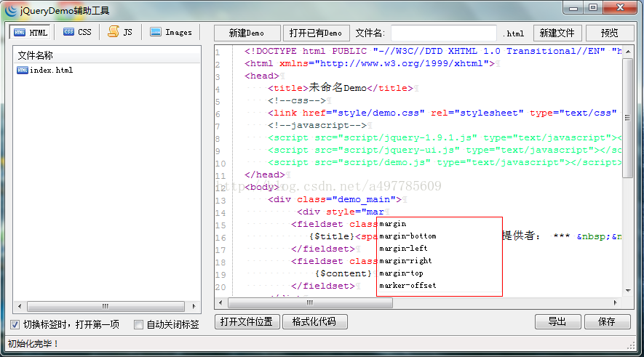Click the {$content} placeholder text
This screenshot has height=357, width=644.
pyautogui.click(x=343, y=273)
